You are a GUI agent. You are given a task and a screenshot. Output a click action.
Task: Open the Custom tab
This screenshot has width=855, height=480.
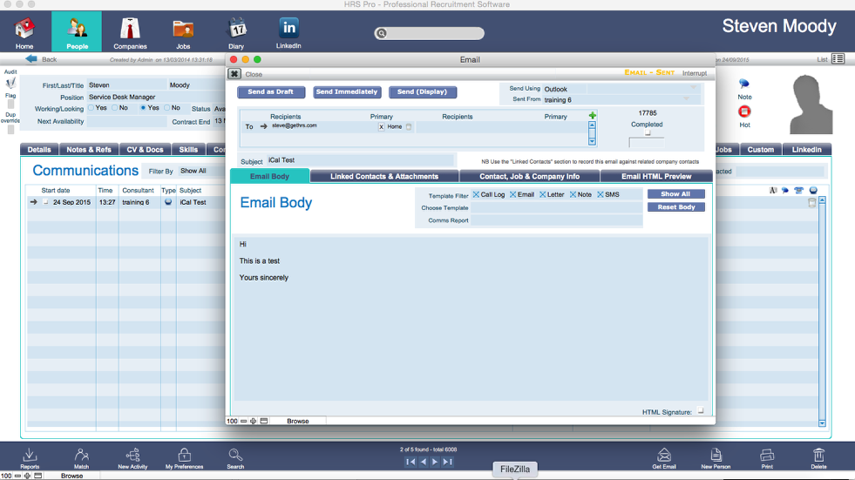(760, 149)
